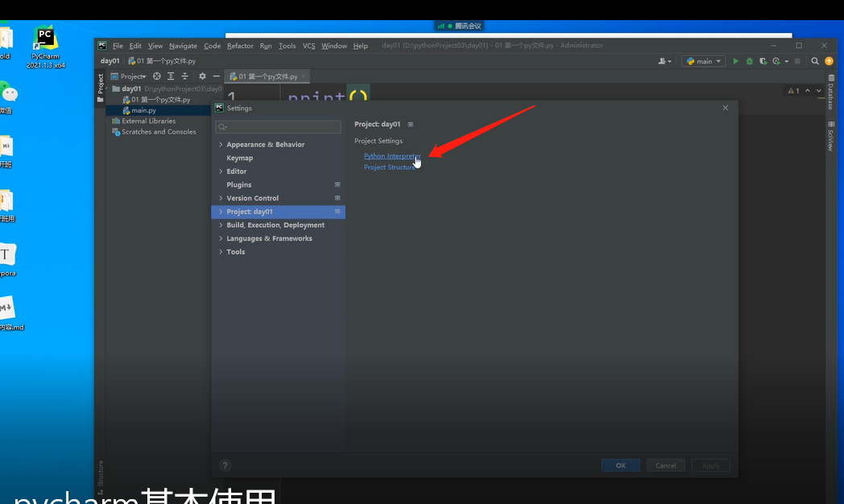The height and width of the screenshot is (504, 844).
Task: Run main with coverage using the shield icon
Action: [x=763, y=61]
